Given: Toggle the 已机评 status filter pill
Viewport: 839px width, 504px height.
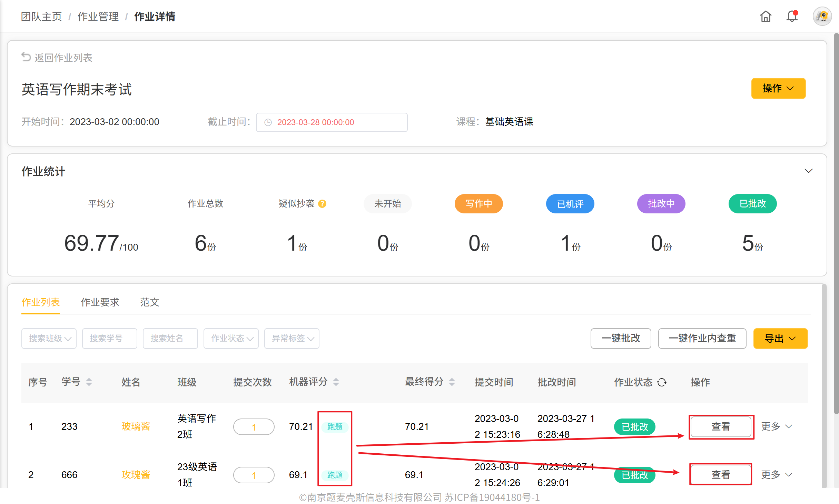Looking at the screenshot, I should click(570, 204).
